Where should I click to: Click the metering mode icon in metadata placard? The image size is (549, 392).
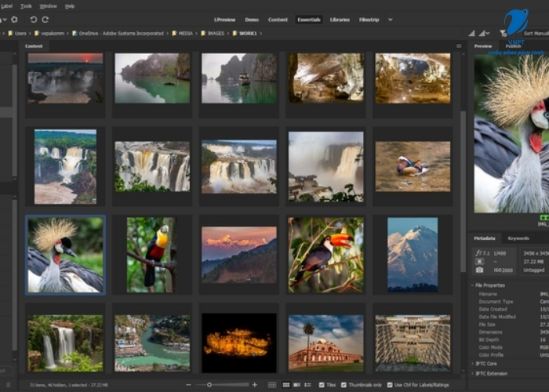479,261
